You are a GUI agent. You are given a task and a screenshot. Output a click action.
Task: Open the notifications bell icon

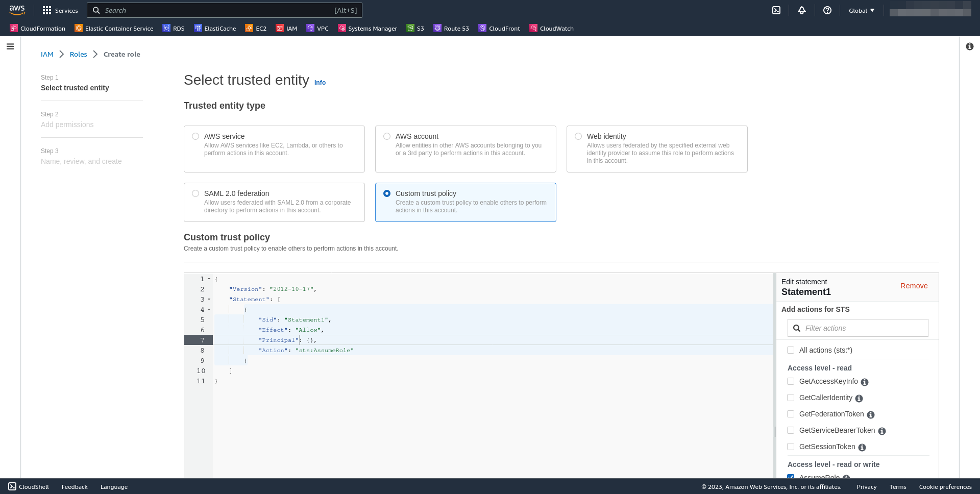802,10
